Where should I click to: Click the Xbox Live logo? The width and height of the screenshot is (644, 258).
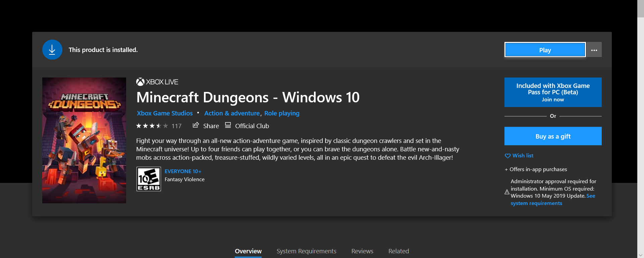pos(157,82)
